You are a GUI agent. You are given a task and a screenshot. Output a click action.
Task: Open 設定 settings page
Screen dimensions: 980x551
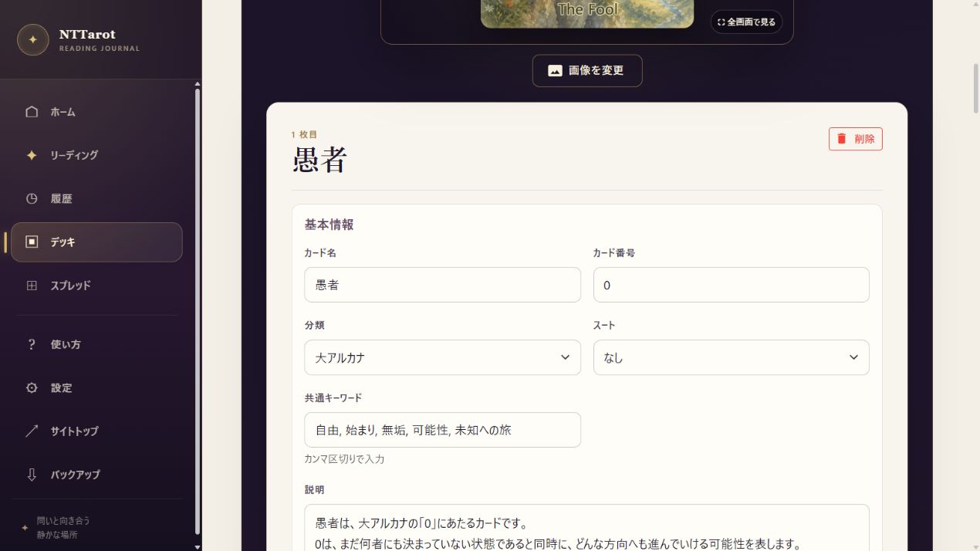pos(96,388)
